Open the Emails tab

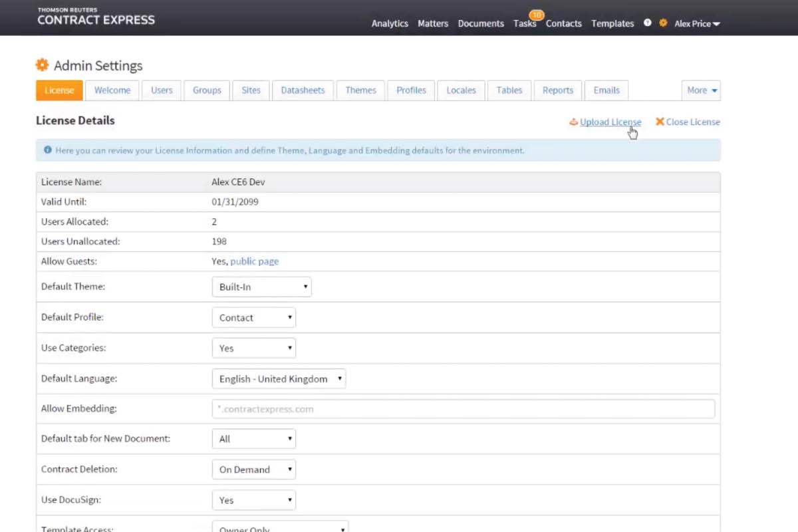[606, 90]
